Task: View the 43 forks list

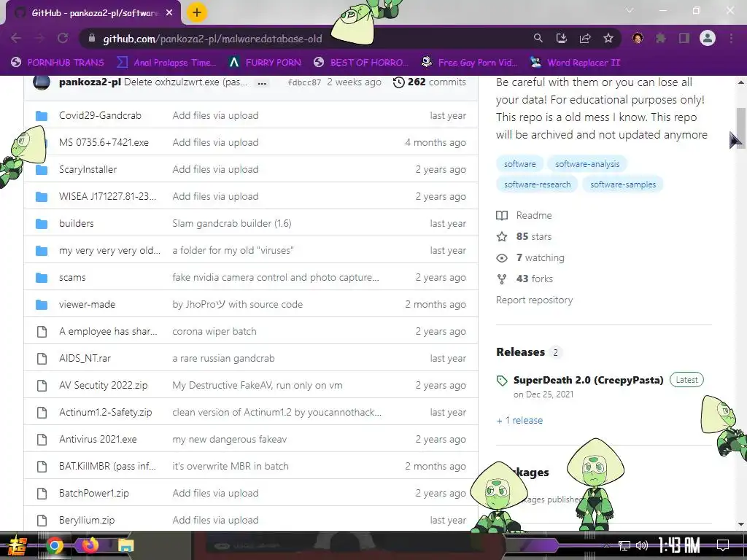Action: click(525, 279)
